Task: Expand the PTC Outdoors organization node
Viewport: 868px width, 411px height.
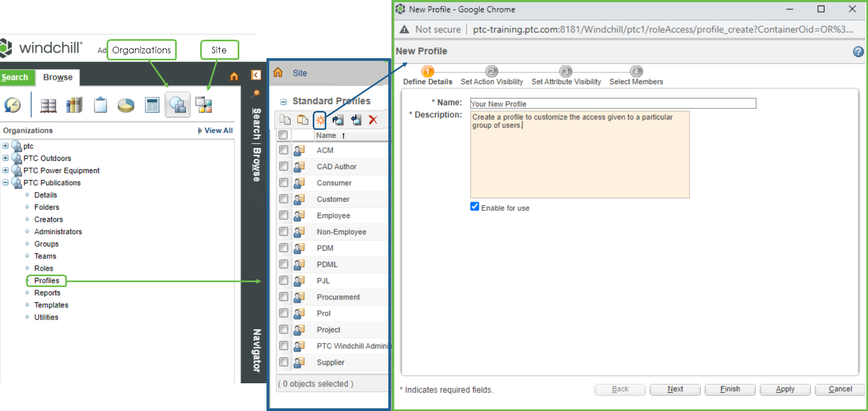Action: (x=5, y=158)
